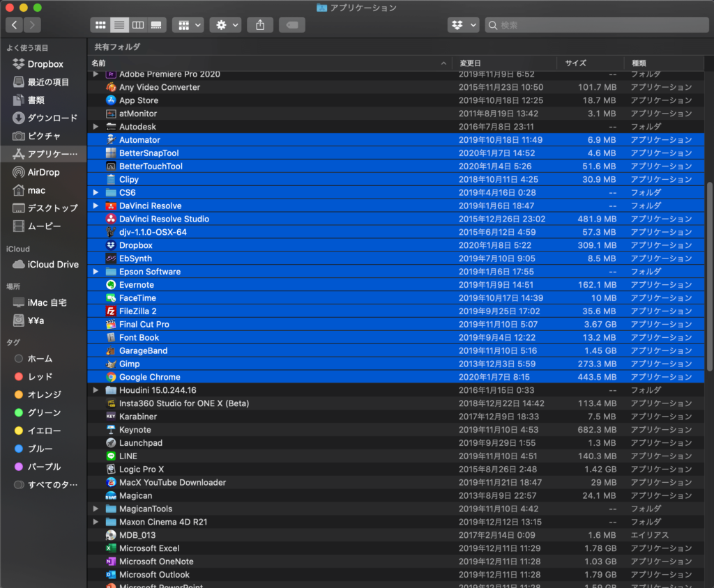Viewport: 714px width, 588px height.
Task: Open AirDrop in the sidebar
Action: pos(44,172)
